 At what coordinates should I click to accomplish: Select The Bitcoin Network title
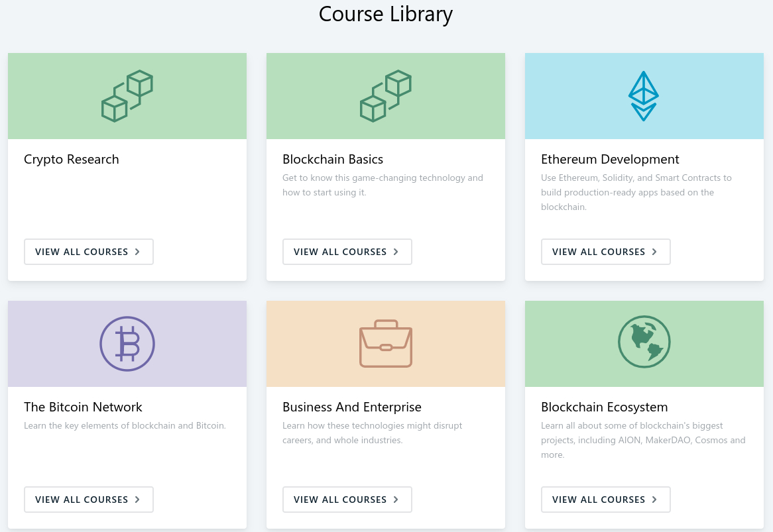tap(83, 407)
